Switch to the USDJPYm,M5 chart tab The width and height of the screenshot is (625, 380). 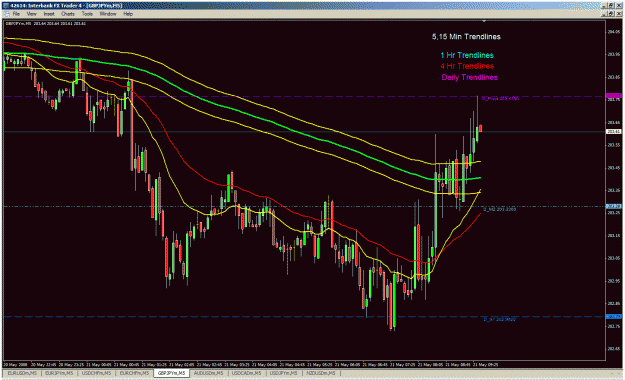pyautogui.click(x=283, y=373)
